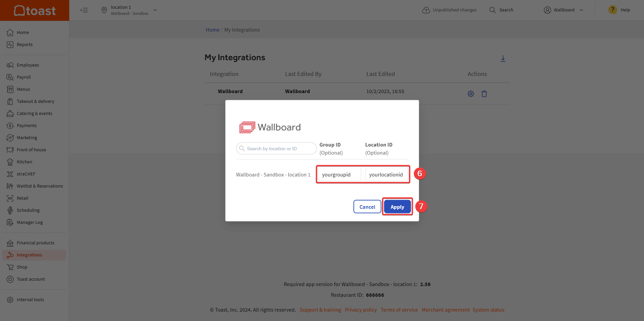Viewport: 644px width, 321px height.
Task: Click the Last Edited column header
Action: tap(381, 74)
